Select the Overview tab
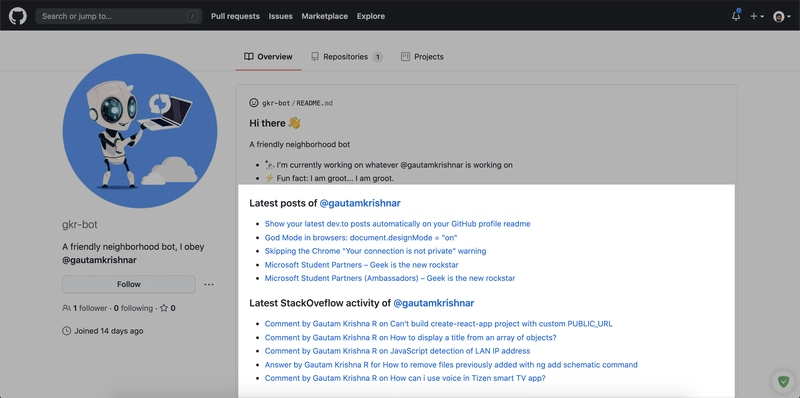Screen dimensions: 800x398 click(268, 57)
